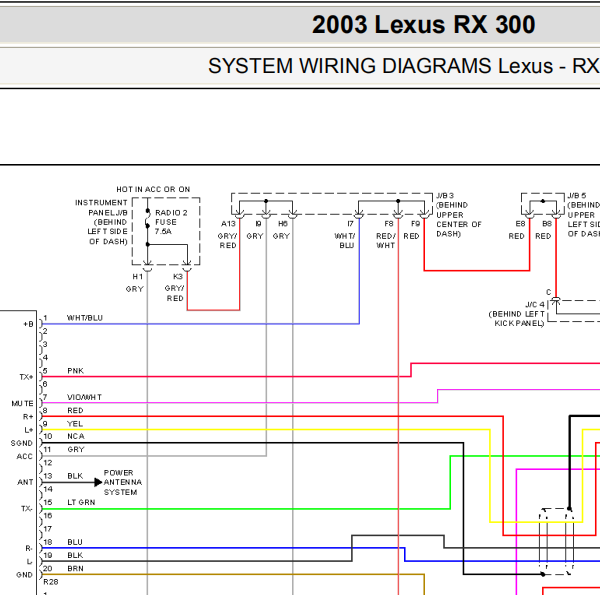Screen dimensions: 600x595
Task: Click the "J/C 4 (BEHIND LEFT KICK PANEL)" label
Action: tap(517, 314)
